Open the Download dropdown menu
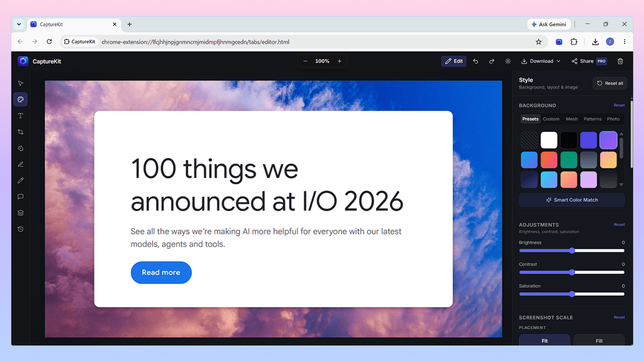The height and width of the screenshot is (362, 644). point(541,61)
